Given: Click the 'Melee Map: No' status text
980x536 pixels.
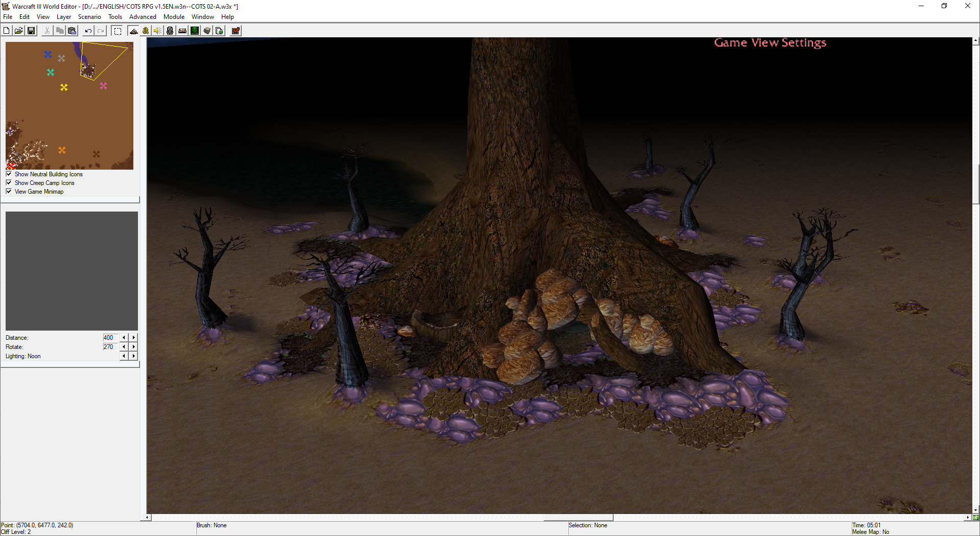Looking at the screenshot, I should [871, 532].
